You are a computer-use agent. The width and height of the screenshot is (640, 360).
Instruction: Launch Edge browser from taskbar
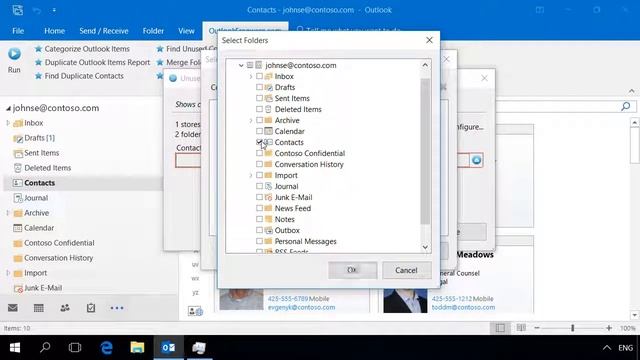click(107, 347)
